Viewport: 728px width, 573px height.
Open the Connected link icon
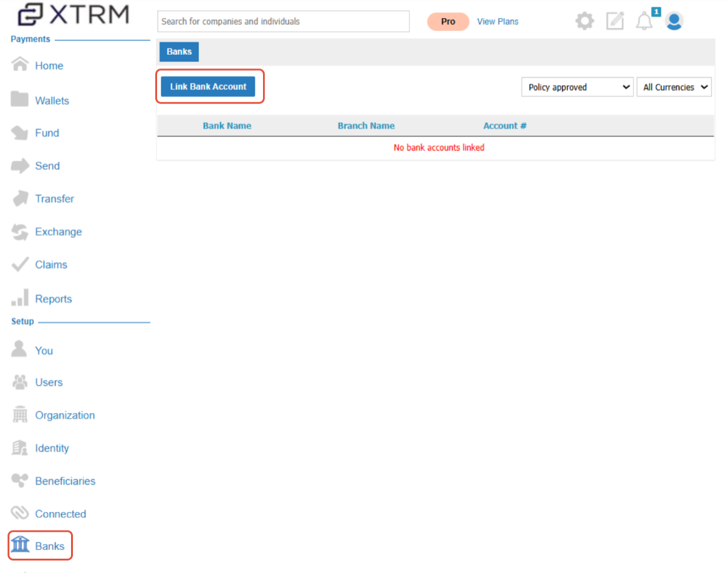[20, 513]
